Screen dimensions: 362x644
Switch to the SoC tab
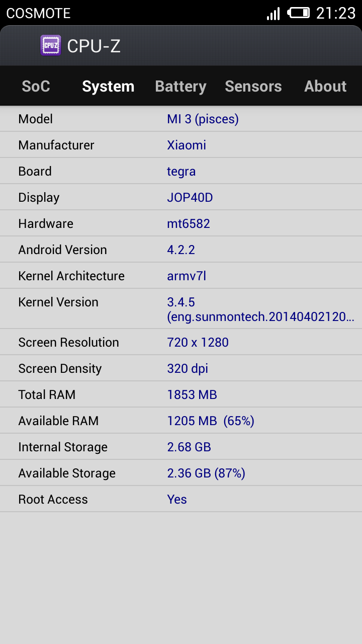(x=36, y=87)
